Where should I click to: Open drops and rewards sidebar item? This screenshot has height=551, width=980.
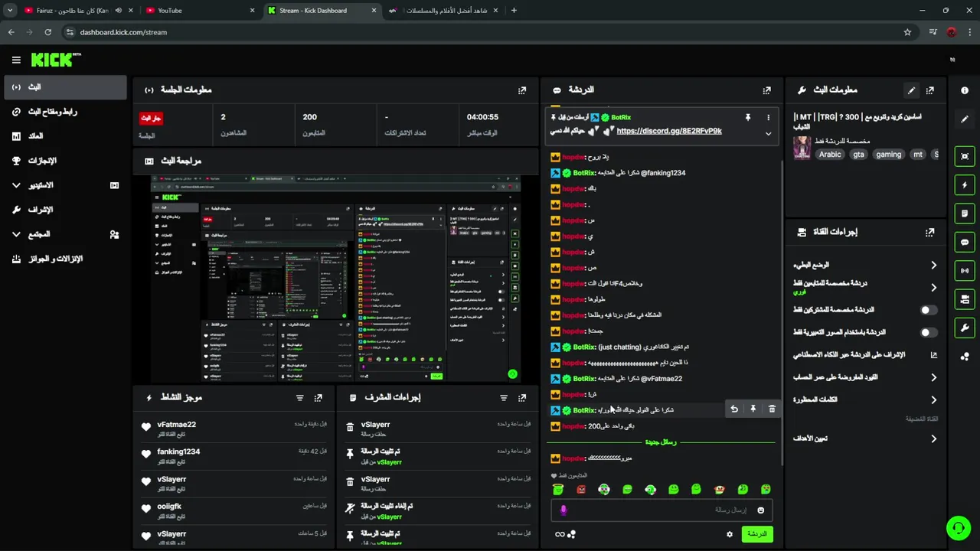[65, 259]
